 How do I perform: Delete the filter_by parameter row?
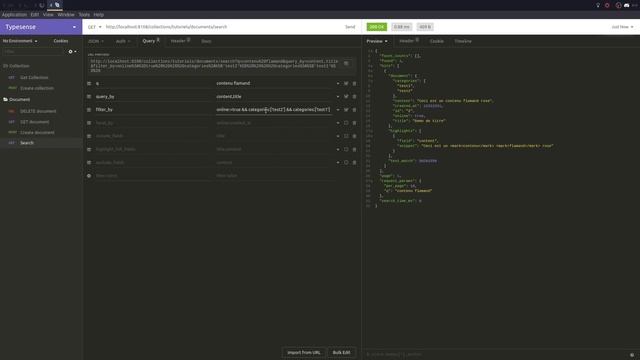(354, 110)
